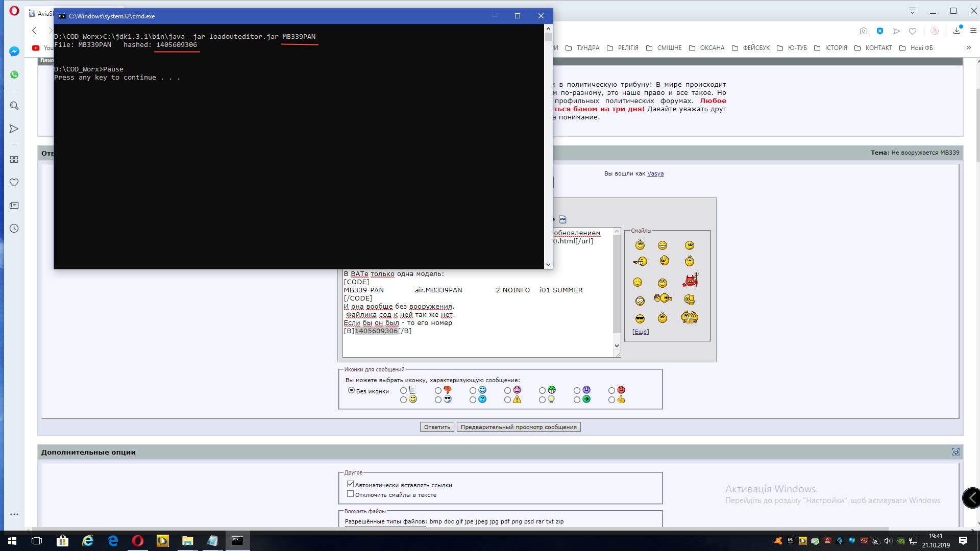This screenshot has height=551, width=980.
Task: Open the ТУНДРА bookmarks folder
Action: [x=582, y=48]
